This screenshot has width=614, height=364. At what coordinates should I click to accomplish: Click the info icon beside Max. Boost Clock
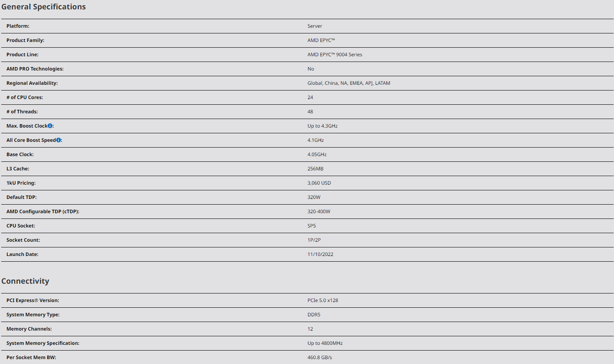50,126
